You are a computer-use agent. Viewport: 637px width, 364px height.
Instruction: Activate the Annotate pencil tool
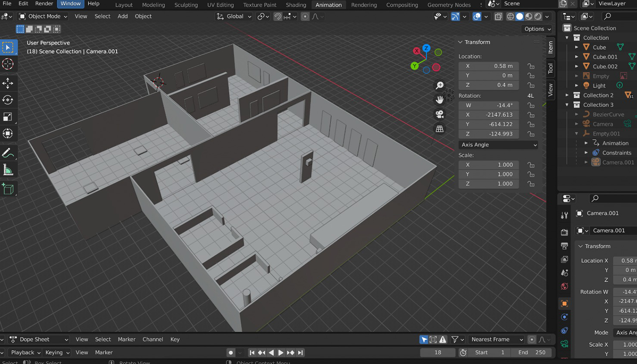pyautogui.click(x=8, y=153)
